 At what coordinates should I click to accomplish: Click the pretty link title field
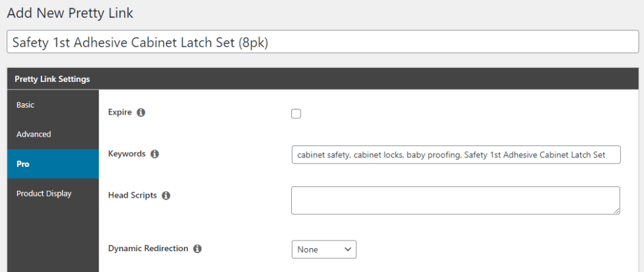321,43
